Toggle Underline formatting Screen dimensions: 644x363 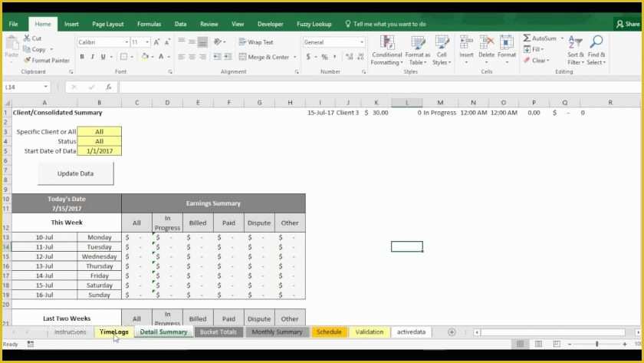coord(103,57)
